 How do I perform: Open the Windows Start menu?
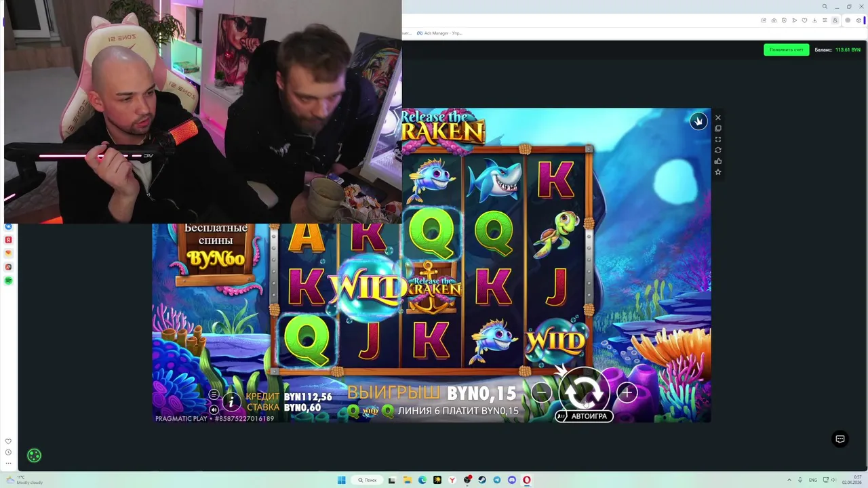(x=342, y=480)
